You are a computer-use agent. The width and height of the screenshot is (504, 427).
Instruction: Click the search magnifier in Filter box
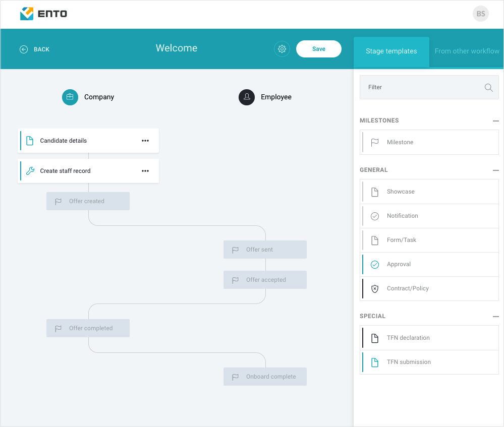(x=488, y=87)
